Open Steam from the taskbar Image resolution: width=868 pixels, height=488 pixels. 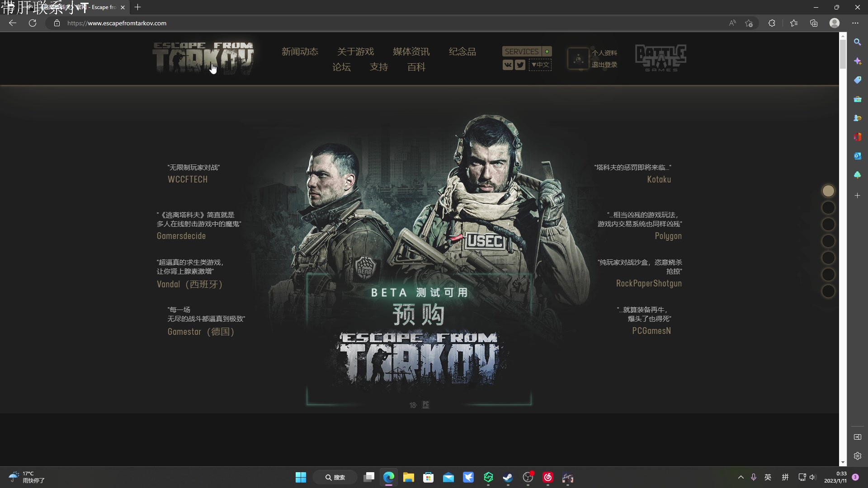coord(508,478)
